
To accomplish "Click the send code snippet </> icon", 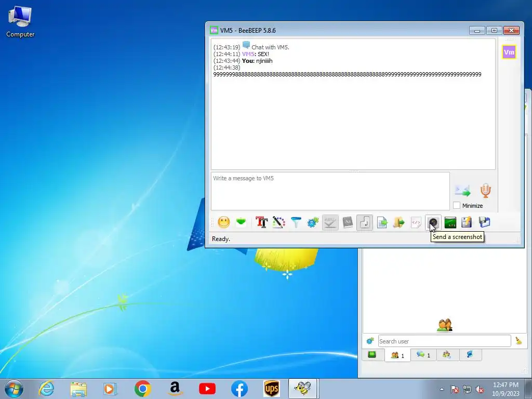I will (416, 222).
